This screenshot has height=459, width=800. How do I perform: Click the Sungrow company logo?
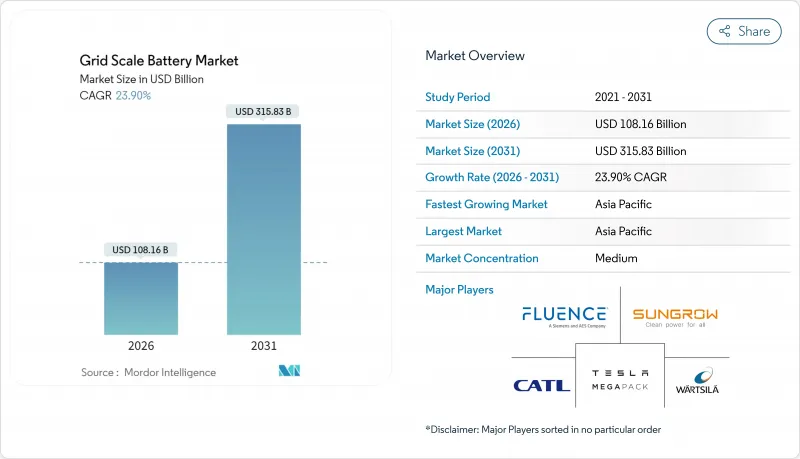(675, 317)
